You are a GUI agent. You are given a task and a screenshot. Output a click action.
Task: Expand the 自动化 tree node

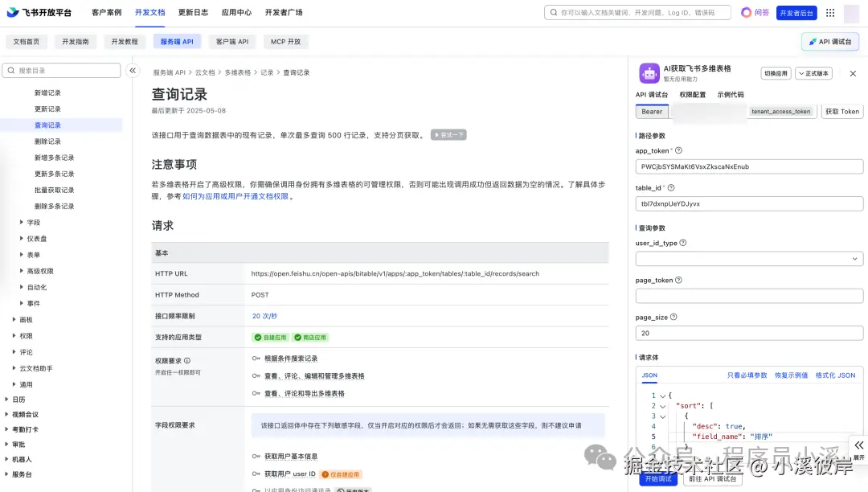click(x=22, y=287)
